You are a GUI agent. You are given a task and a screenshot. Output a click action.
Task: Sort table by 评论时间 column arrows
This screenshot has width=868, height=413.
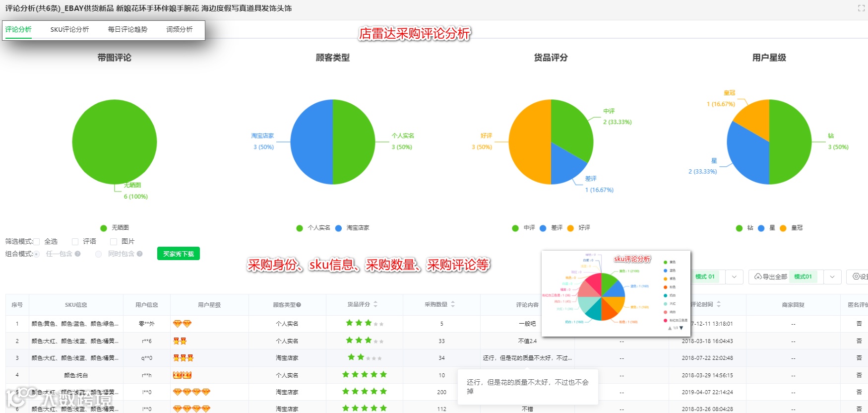pyautogui.click(x=719, y=304)
